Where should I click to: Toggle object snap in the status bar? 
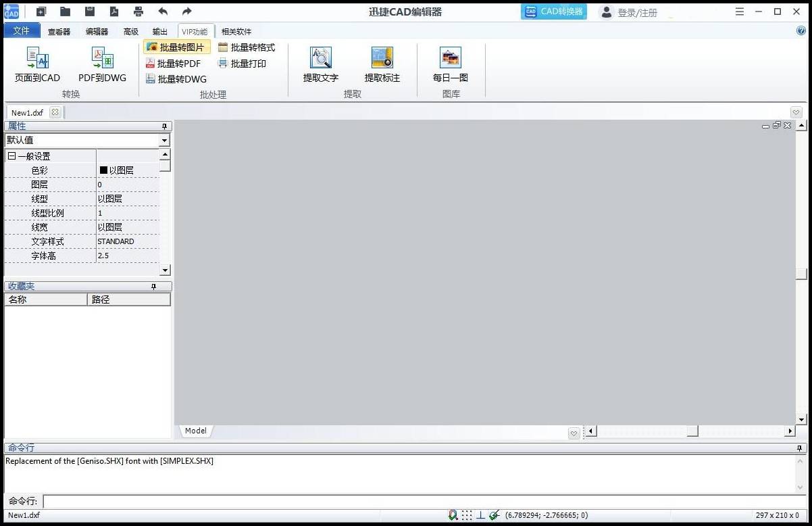453,515
